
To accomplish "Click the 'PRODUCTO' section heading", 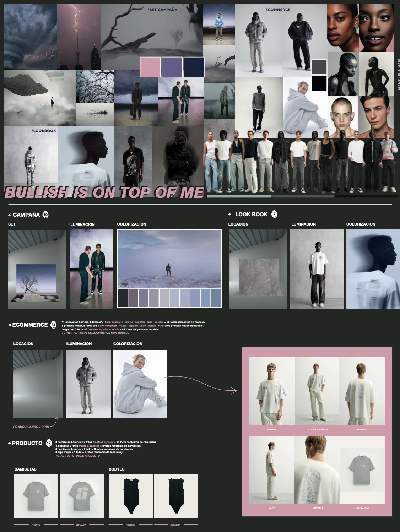I will [27, 443].
